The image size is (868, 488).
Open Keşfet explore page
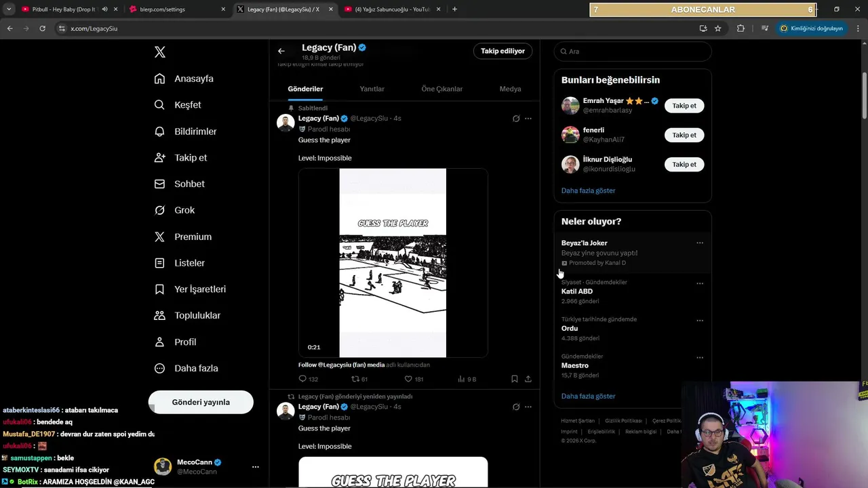[x=178, y=105]
